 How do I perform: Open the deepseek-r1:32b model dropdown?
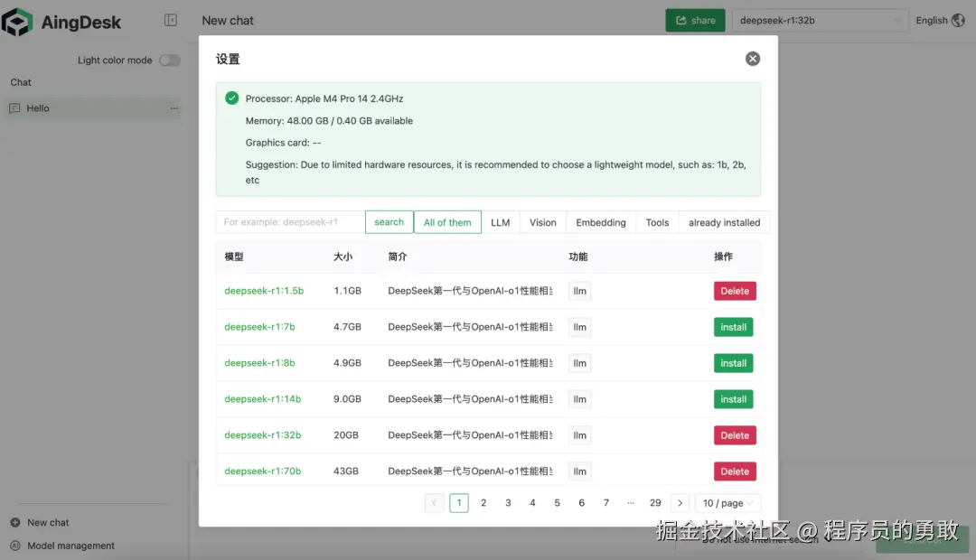tap(820, 21)
